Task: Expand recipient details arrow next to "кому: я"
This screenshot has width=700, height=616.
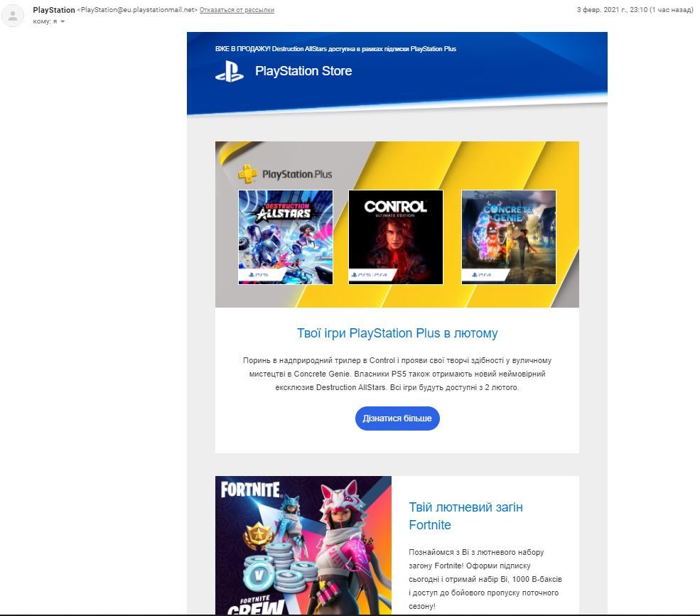Action: coord(63,21)
